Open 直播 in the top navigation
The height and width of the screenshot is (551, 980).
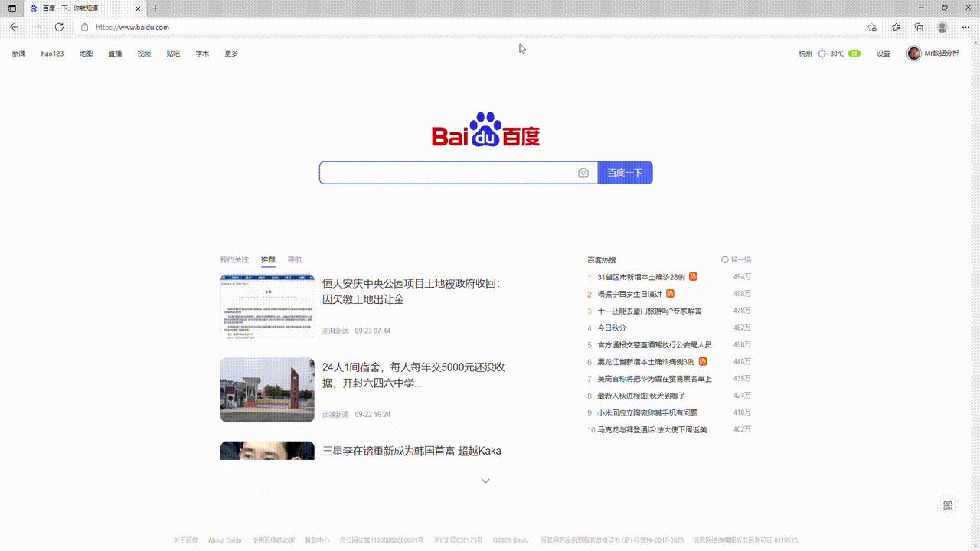[x=115, y=54]
